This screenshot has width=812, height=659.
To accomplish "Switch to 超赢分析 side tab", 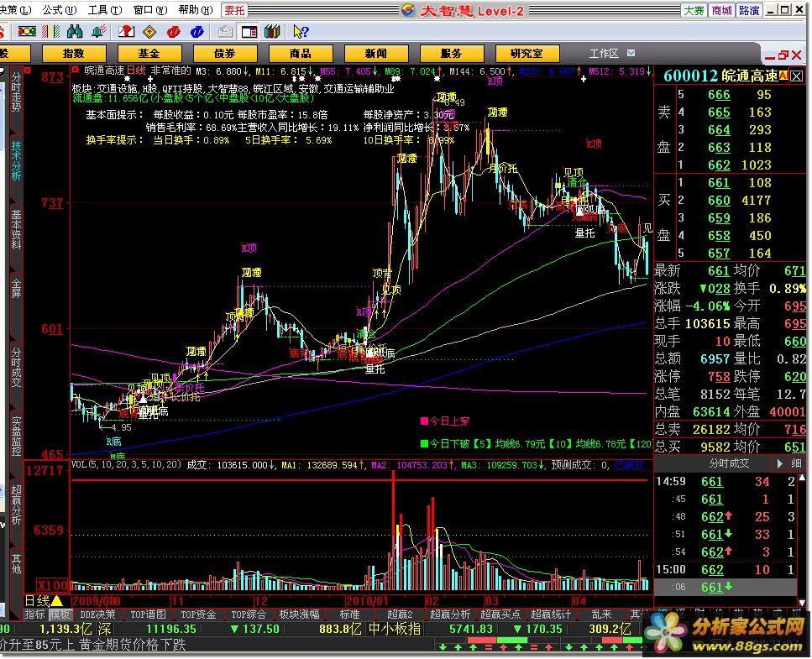I will coord(16,505).
